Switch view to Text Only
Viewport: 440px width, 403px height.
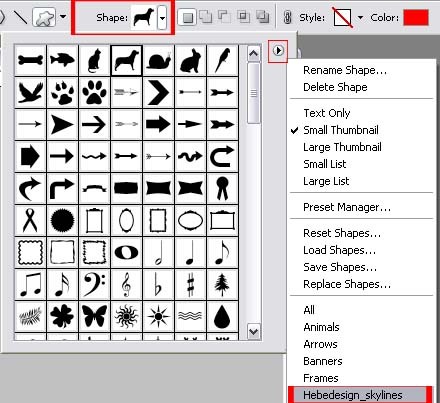click(327, 113)
